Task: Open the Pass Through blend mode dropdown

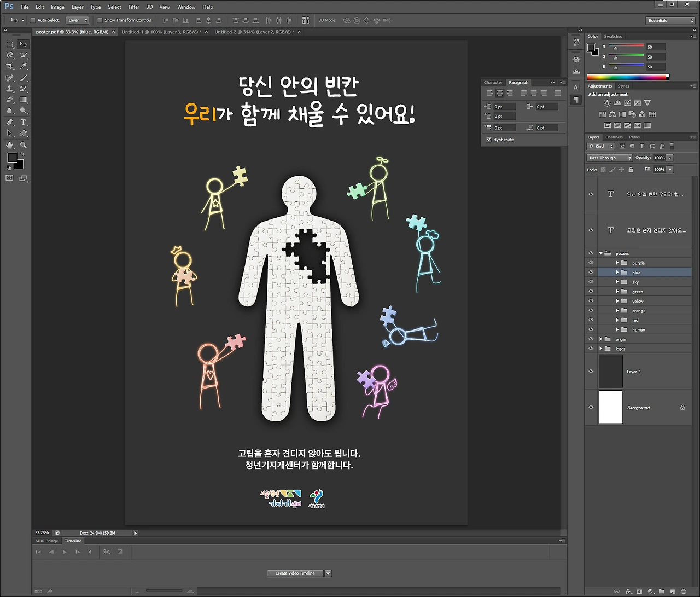Action: coord(609,158)
